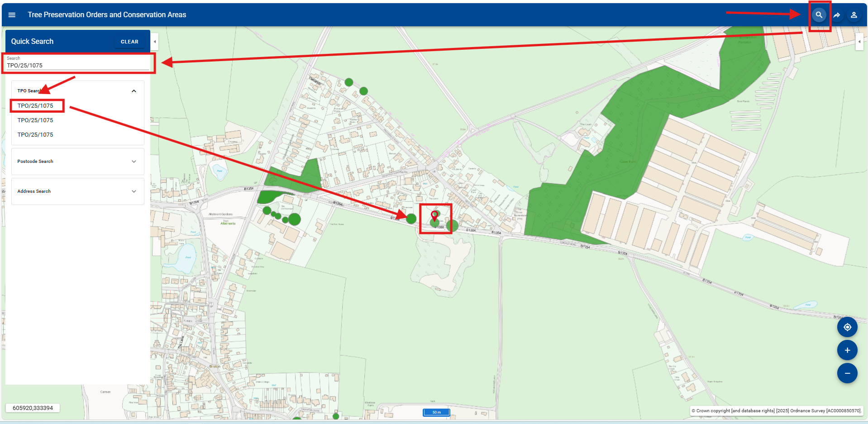Open the hamburger navigation menu
This screenshot has width=868, height=424.
[x=12, y=14]
